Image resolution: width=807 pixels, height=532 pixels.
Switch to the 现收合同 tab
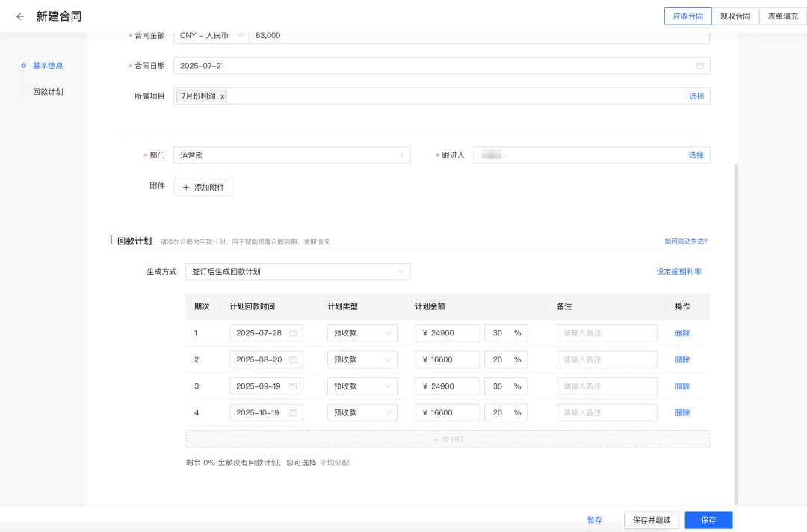(736, 16)
